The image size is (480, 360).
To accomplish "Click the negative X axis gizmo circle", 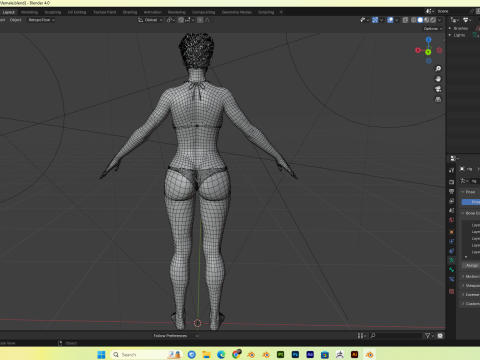I will point(439,50).
